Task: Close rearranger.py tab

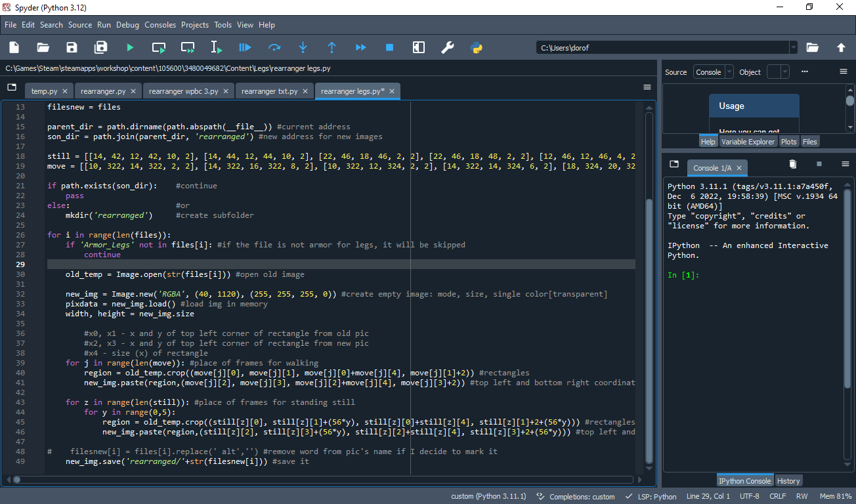Action: point(133,91)
